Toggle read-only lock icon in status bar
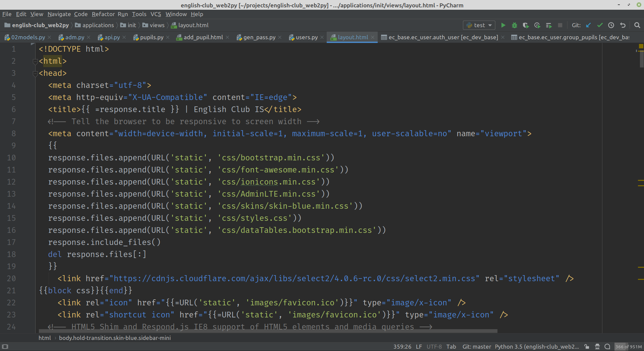Viewport: 644px width, 351px height. (x=587, y=347)
